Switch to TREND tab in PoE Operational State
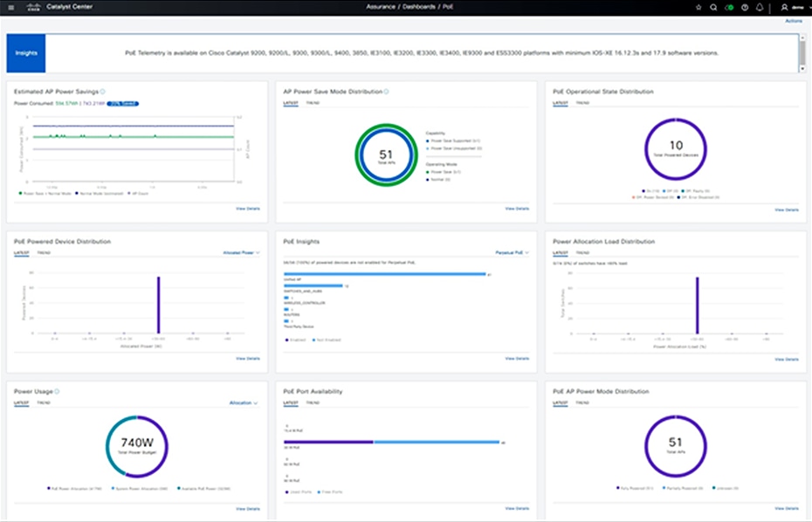Screen dimensions: 812x522 point(581,103)
